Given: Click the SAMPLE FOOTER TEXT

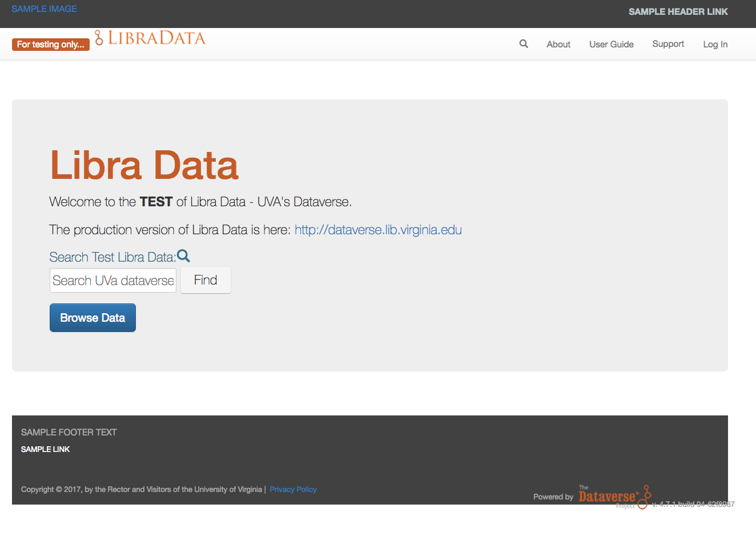Looking at the screenshot, I should tap(69, 433).
